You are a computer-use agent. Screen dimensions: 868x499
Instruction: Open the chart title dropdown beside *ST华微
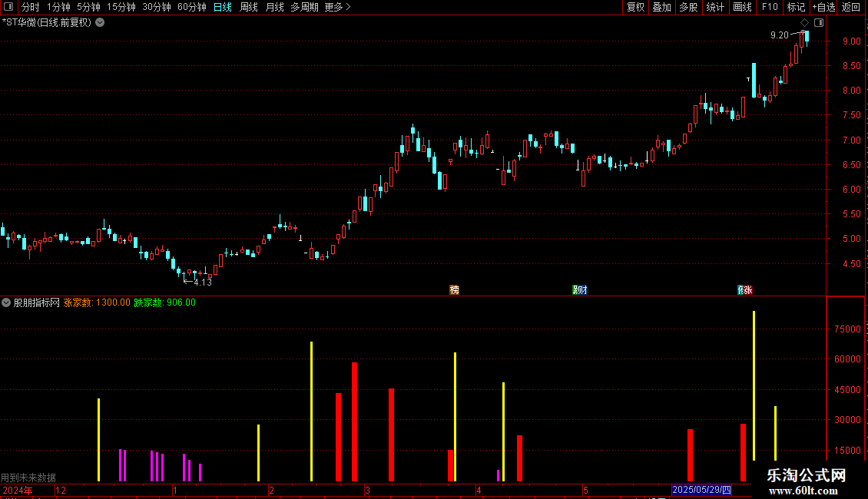pyautogui.click(x=100, y=23)
